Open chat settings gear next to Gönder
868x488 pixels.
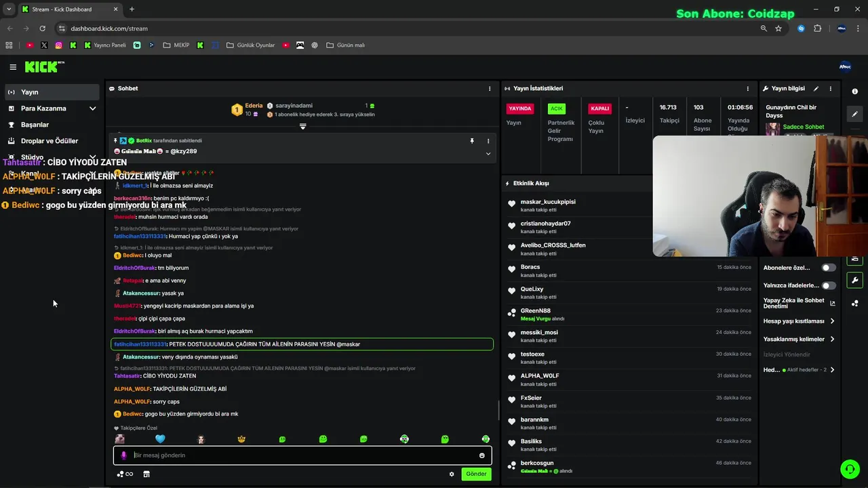coord(452,474)
